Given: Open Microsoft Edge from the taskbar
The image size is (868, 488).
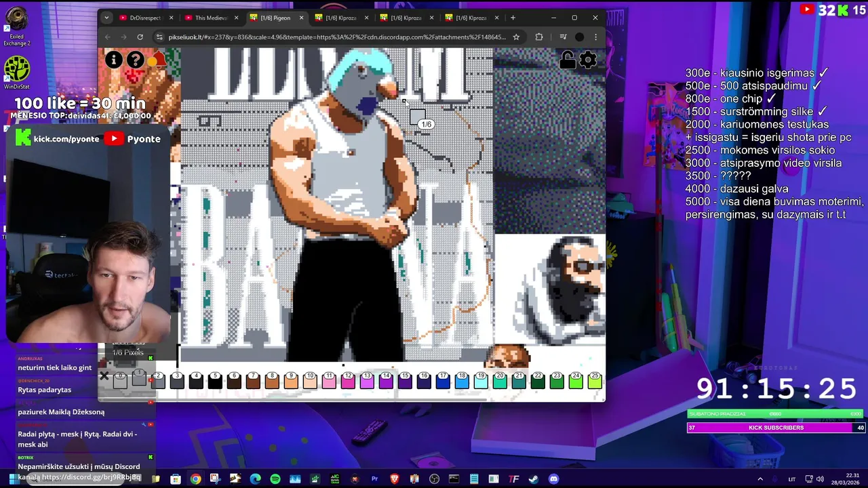Looking at the screenshot, I should point(255,479).
